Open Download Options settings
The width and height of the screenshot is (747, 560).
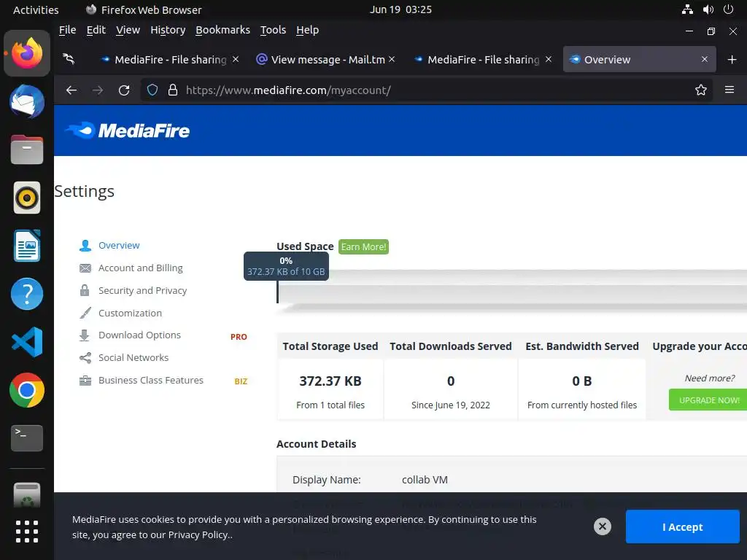pos(139,335)
